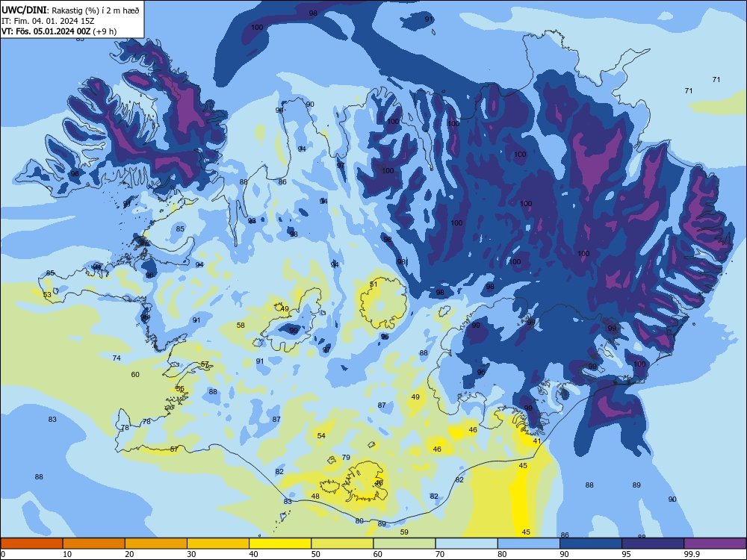The width and height of the screenshot is (747, 560).
Task: Click the orange 10–20 legend swatch
Action: 94,544
